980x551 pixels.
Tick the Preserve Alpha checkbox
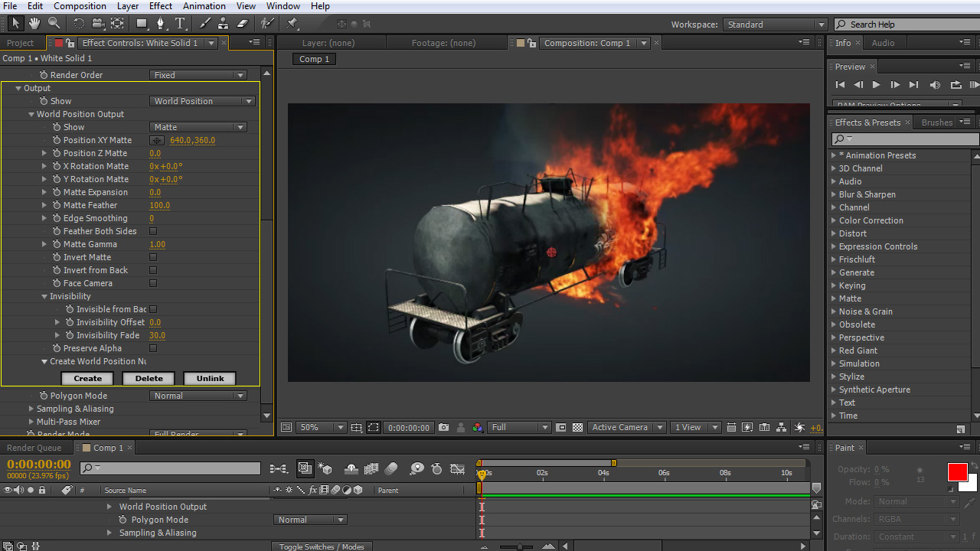click(153, 348)
